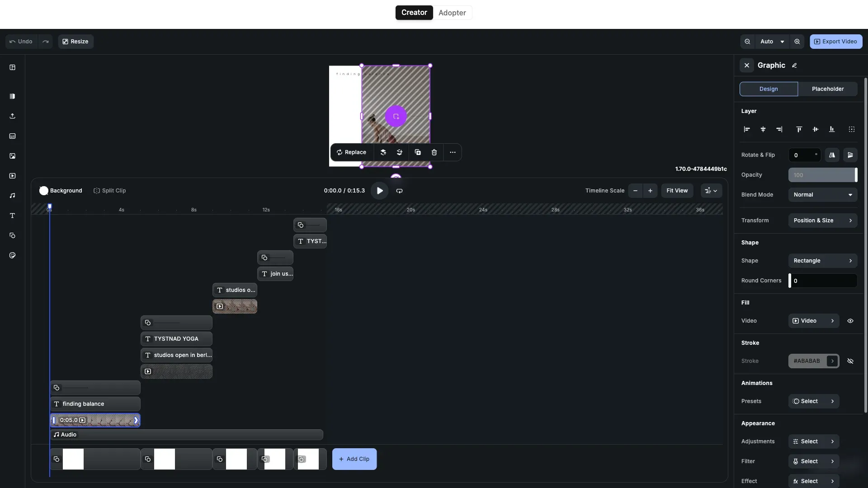Open the Shape Rectangle dropdown
868x488 pixels.
(823, 261)
